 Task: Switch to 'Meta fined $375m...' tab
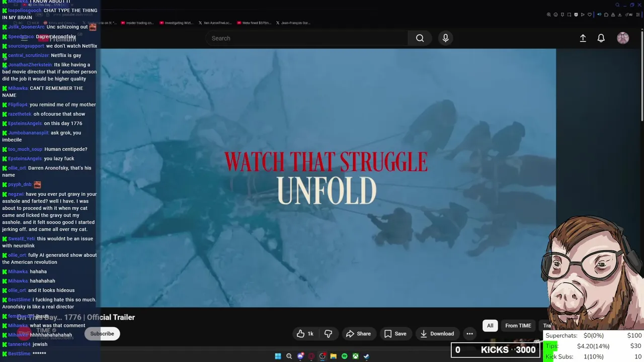click(x=255, y=23)
